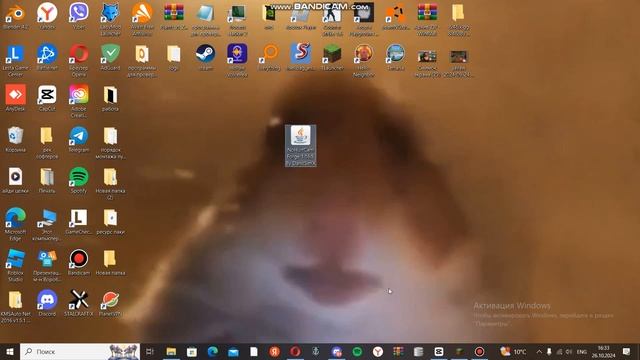Open Adobe Creative Cloud desktop shortcut

tap(79, 101)
